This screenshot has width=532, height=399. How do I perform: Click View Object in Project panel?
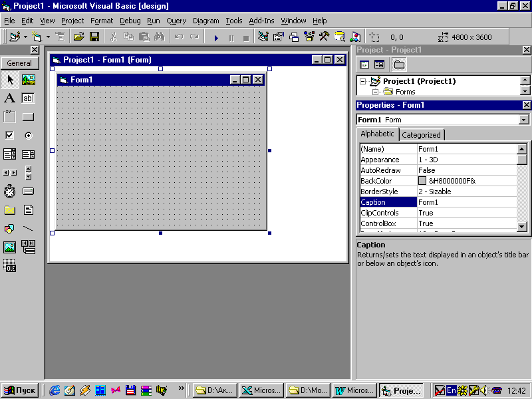point(379,65)
